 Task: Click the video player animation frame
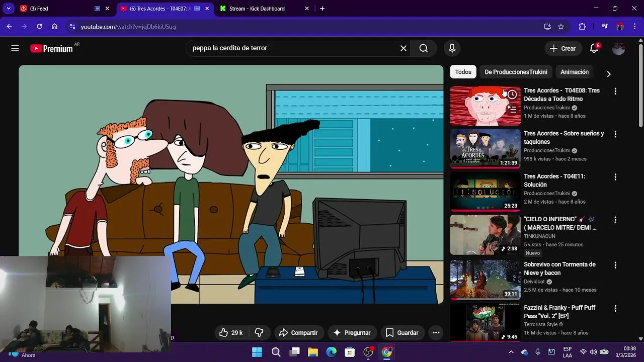tap(231, 184)
